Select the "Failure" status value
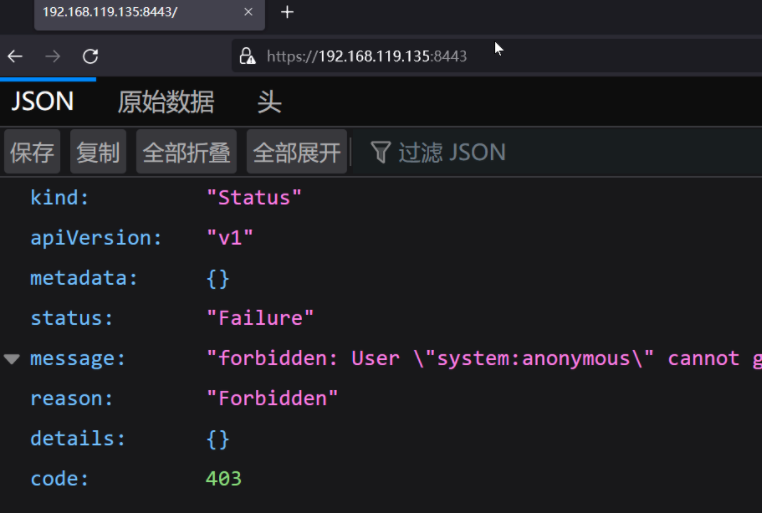The image size is (762, 513). coord(260,318)
